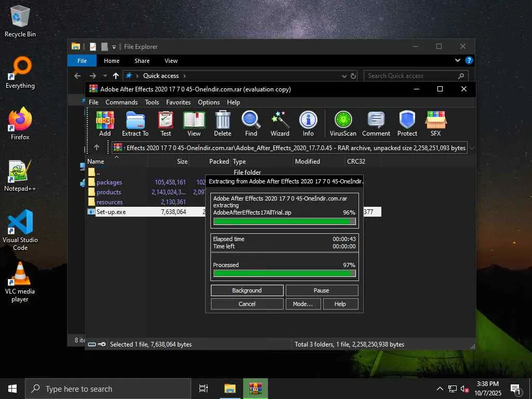Open the WinRAR File menu
This screenshot has height=399, width=532.
click(94, 102)
